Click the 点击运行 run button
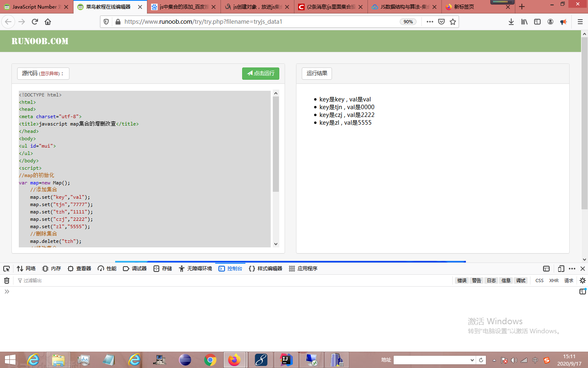Screen dimensions: 588x368 [x=261, y=74]
